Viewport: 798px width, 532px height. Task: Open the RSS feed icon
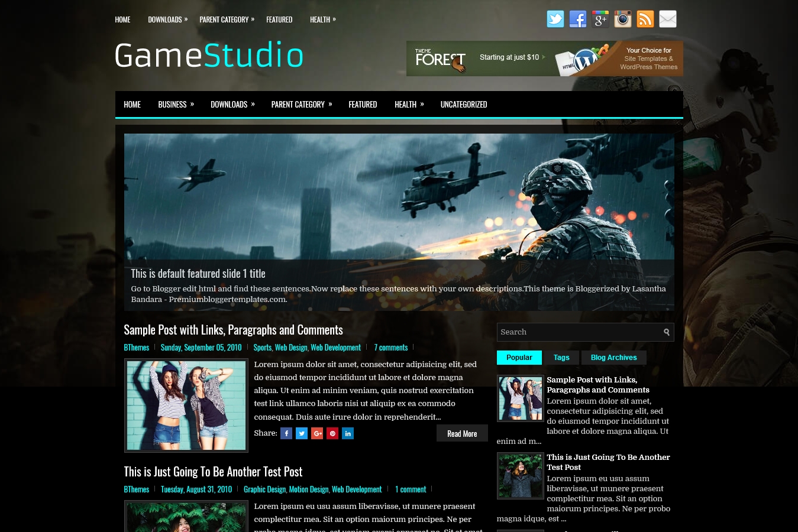tap(645, 19)
